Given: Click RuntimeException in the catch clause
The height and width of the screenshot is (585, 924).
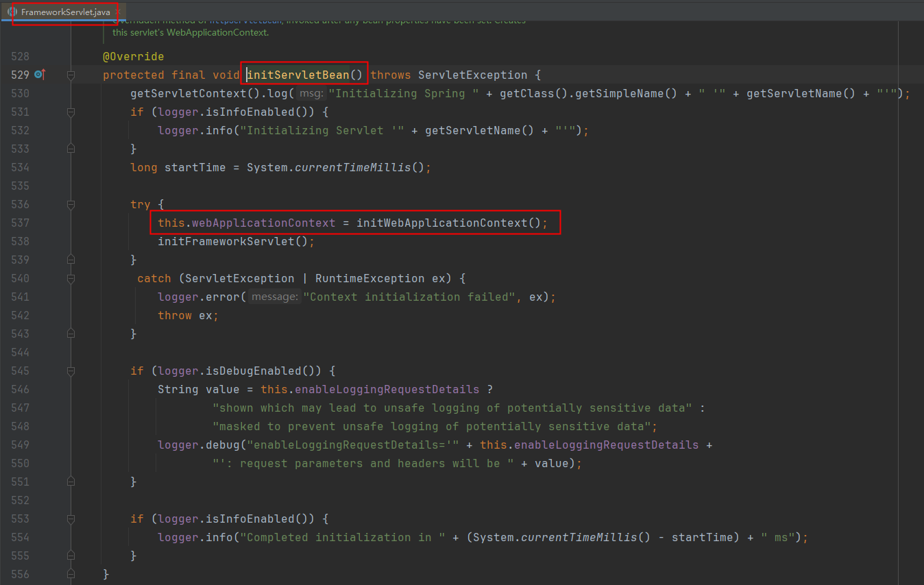Looking at the screenshot, I should 370,278.
